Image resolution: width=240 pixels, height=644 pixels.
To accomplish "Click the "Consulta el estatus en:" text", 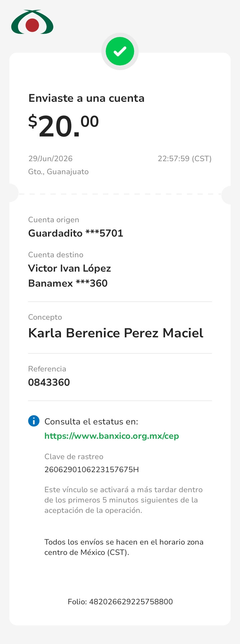I will click(91, 421).
